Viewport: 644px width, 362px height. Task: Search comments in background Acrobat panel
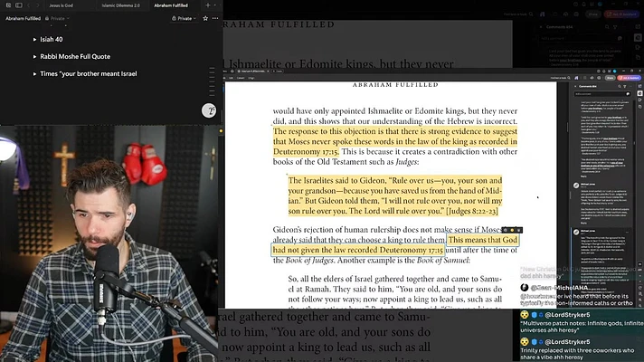pyautogui.click(x=607, y=27)
